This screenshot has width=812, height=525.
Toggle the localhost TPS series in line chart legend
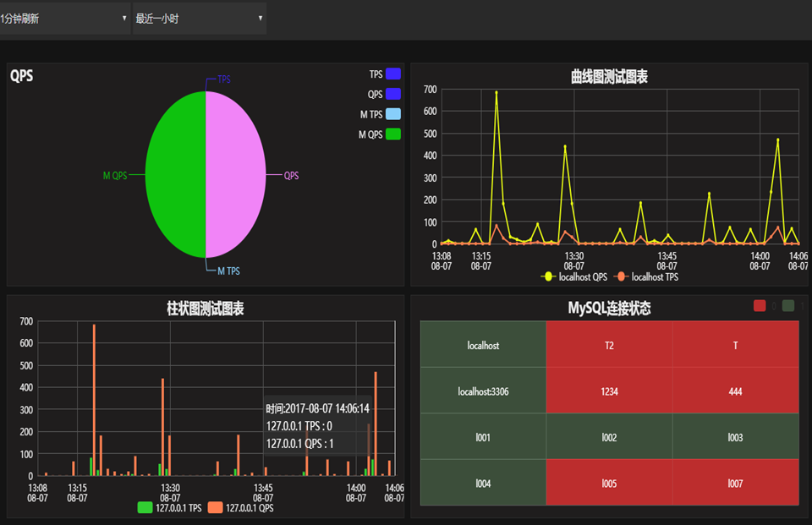[x=645, y=277]
